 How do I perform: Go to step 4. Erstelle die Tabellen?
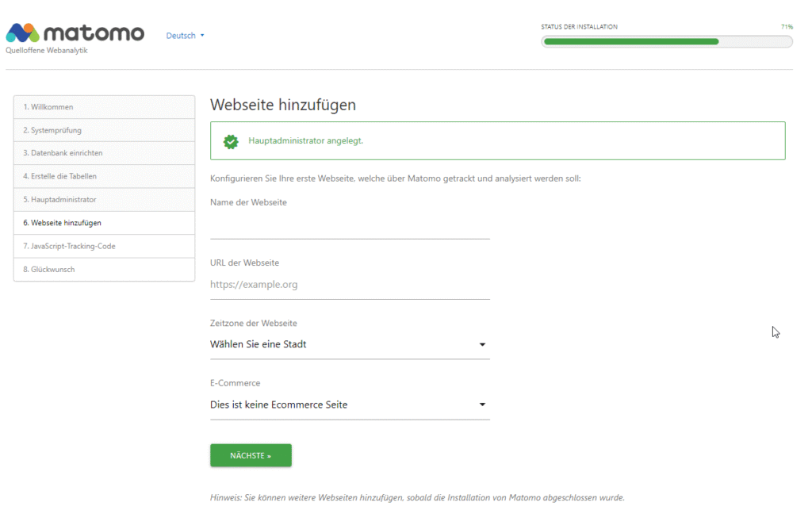click(104, 177)
